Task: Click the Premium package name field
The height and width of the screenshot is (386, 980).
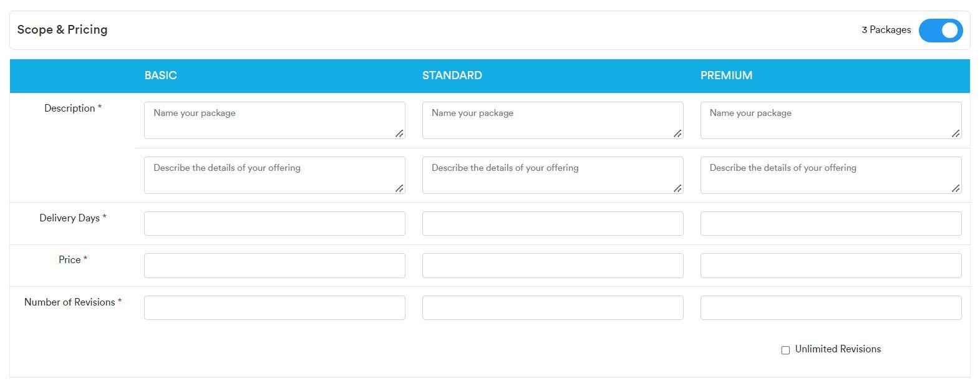Action: [x=831, y=120]
